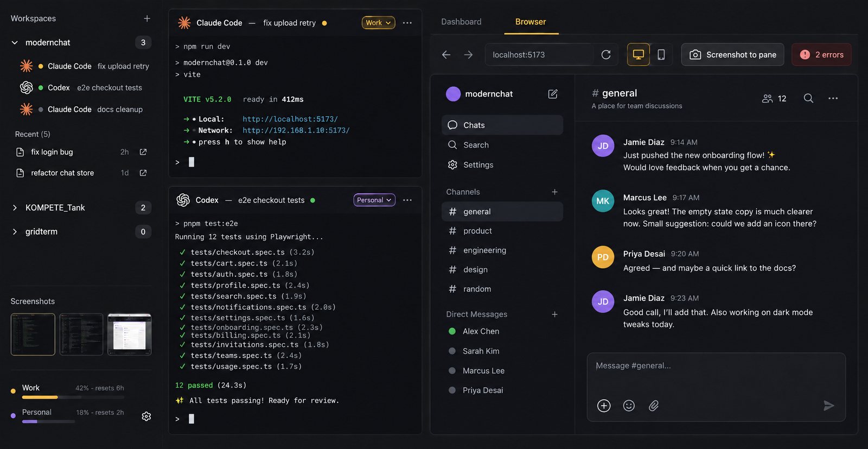868x449 pixels.
Task: Search within the general channel
Action: 808,98
